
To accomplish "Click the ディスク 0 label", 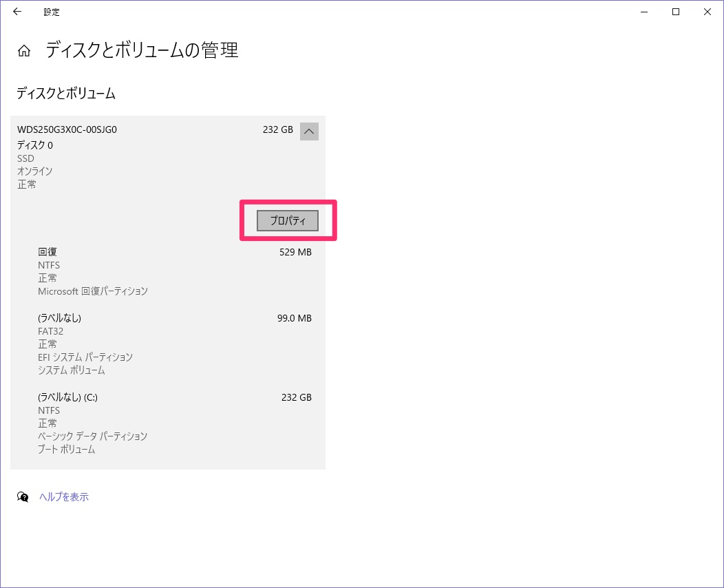I will pos(35,145).
